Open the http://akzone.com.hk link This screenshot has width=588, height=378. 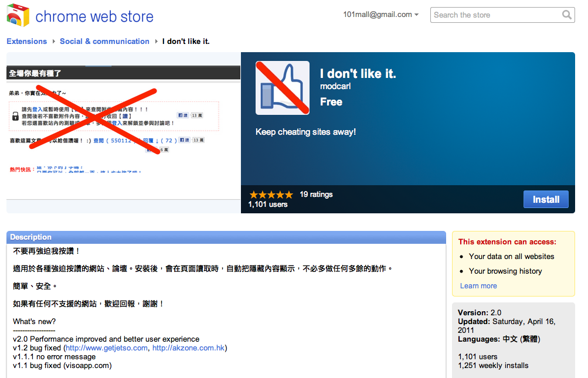click(x=188, y=348)
